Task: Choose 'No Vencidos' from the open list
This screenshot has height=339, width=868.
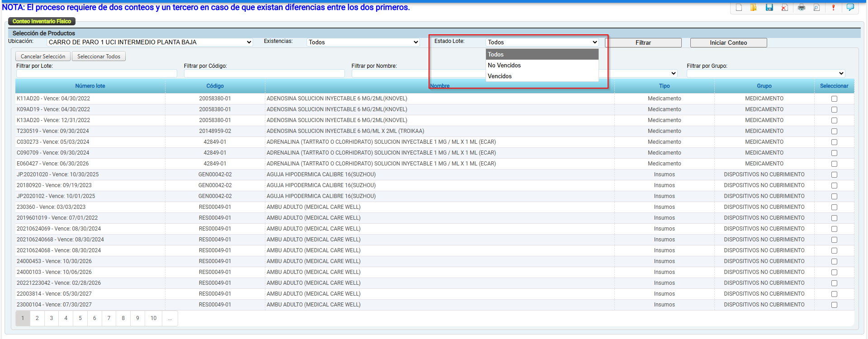Action: click(x=505, y=65)
